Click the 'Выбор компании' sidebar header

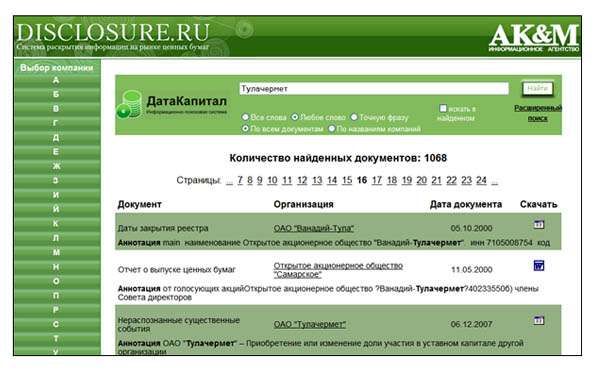click(57, 67)
